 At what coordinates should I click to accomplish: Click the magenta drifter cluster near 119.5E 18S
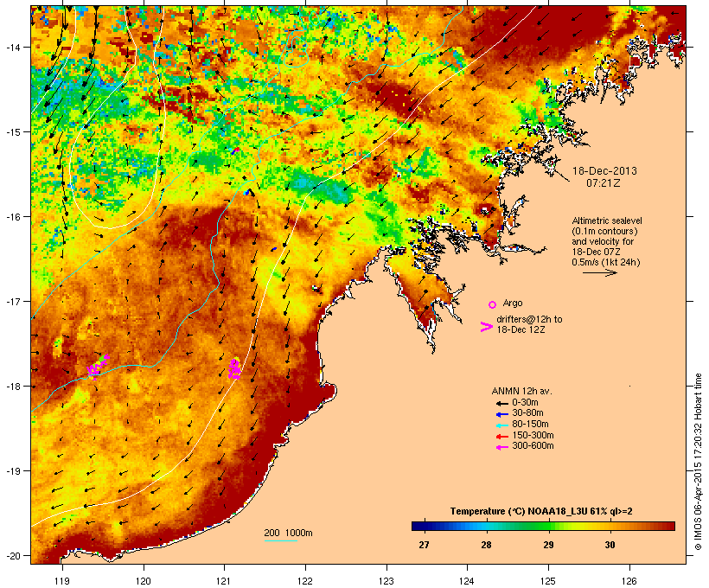click(98, 366)
